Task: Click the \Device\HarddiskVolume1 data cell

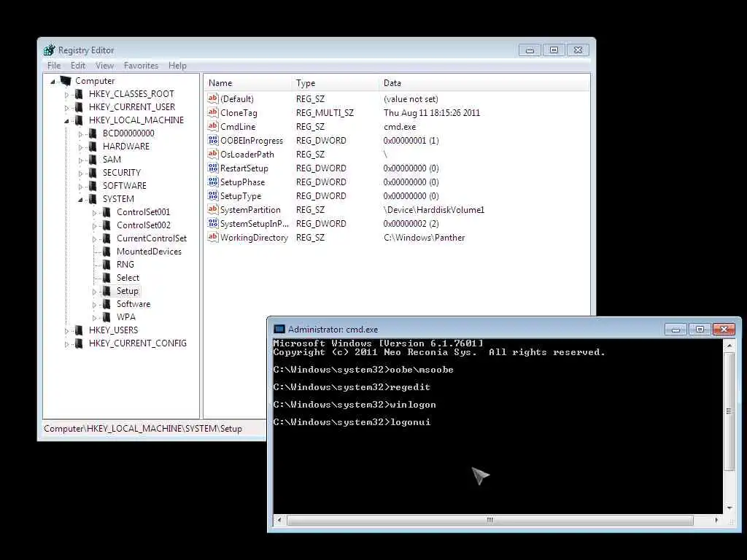Action: [x=433, y=210]
